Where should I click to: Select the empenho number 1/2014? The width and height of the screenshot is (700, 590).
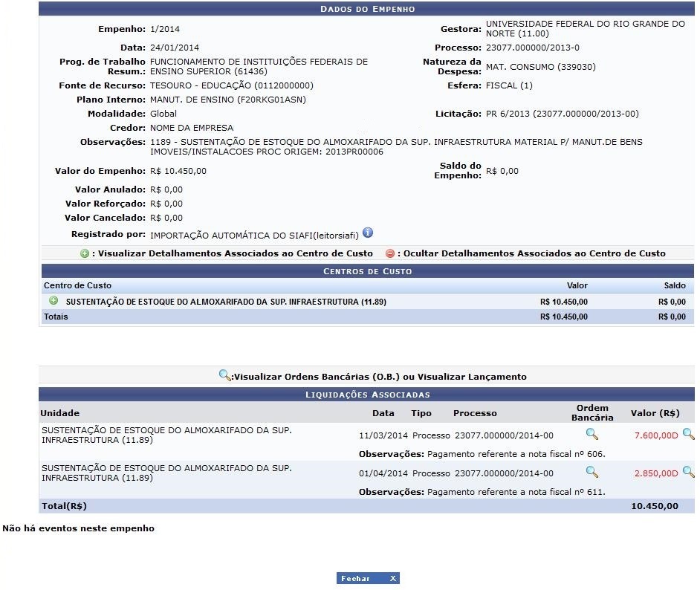165,29
